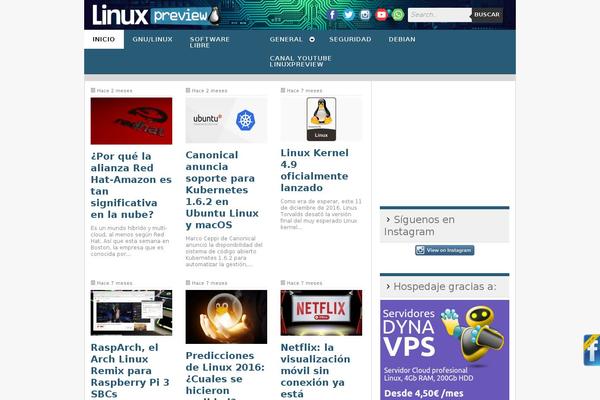Click the calendar icon above Netflix article
This screenshot has width=600, height=400.
pos(283,282)
